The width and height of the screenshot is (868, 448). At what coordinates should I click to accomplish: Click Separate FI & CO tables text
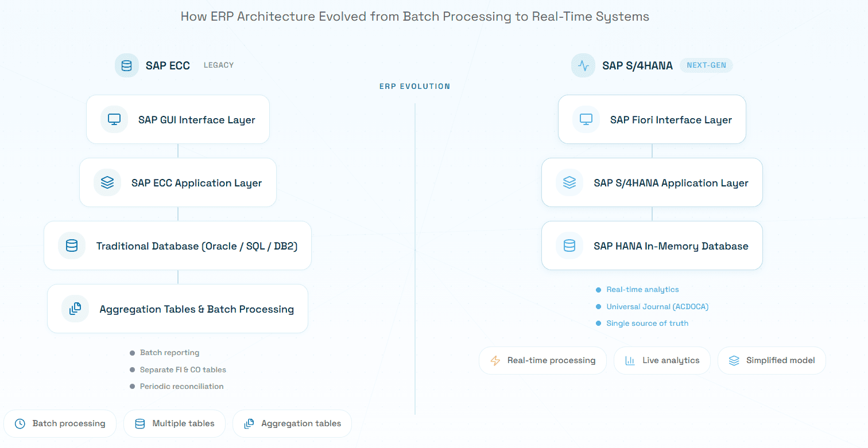pyautogui.click(x=183, y=370)
